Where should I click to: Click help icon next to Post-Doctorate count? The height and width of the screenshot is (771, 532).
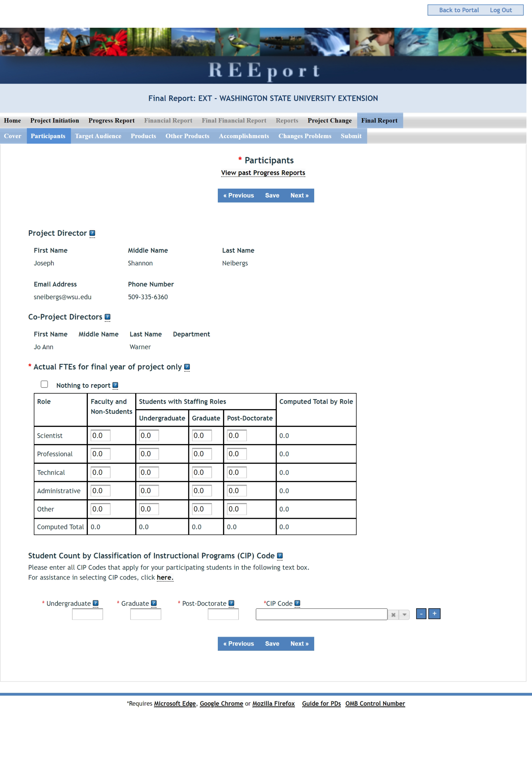(231, 603)
